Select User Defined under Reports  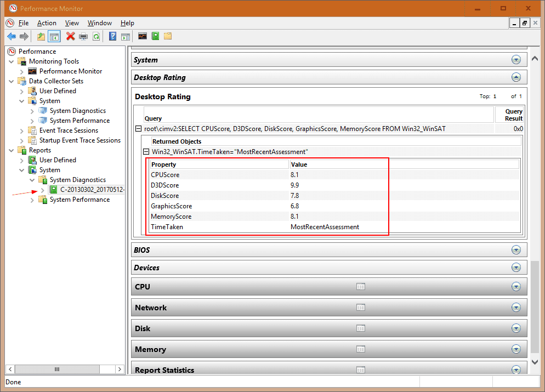58,160
